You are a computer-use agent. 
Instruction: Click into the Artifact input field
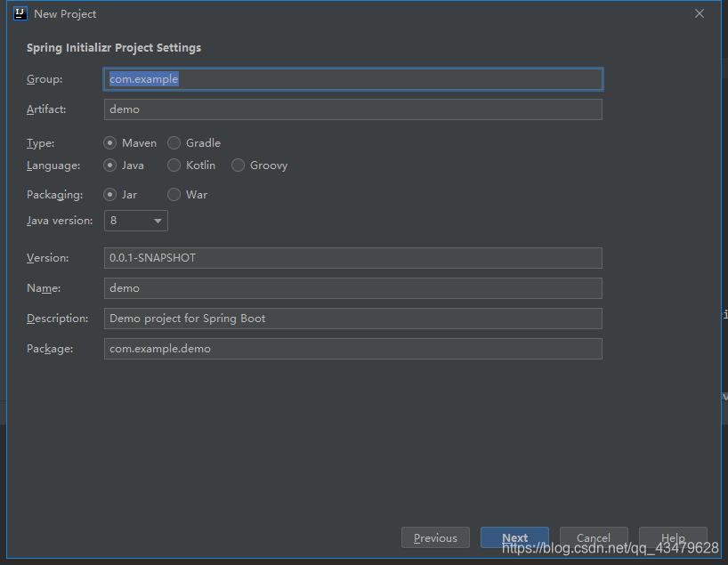[352, 109]
